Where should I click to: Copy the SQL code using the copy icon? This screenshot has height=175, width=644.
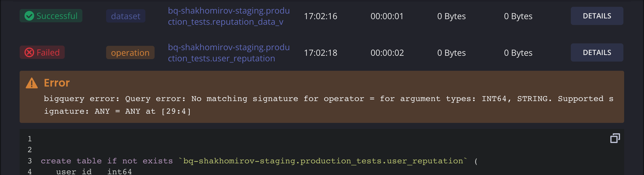coord(615,138)
